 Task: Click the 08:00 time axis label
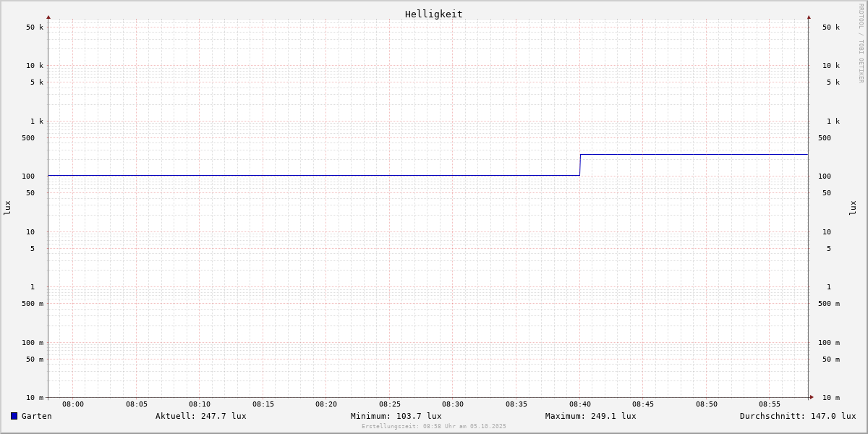tap(73, 404)
